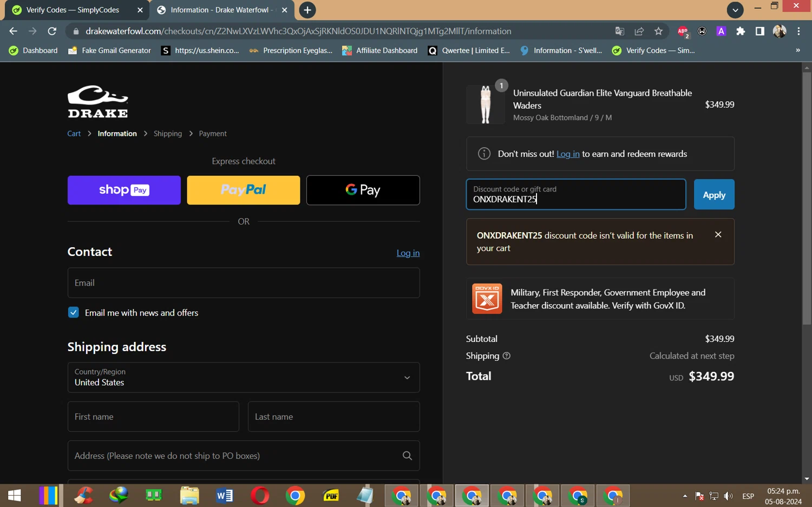Click the Last name field
Screen dimensions: 812x507
click(x=333, y=417)
